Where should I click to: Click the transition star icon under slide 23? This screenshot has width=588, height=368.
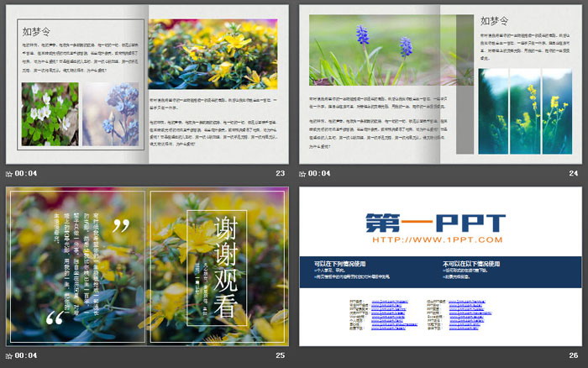(9, 174)
